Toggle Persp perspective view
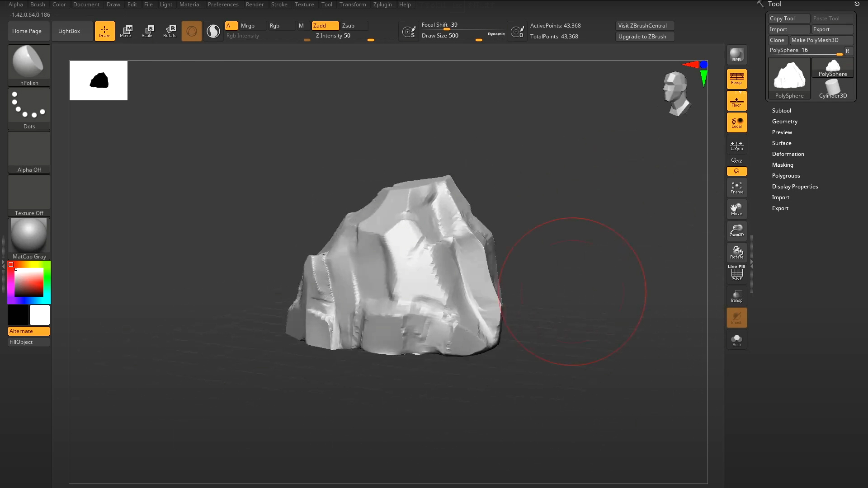Screen dimensions: 868x488 tap(736, 79)
